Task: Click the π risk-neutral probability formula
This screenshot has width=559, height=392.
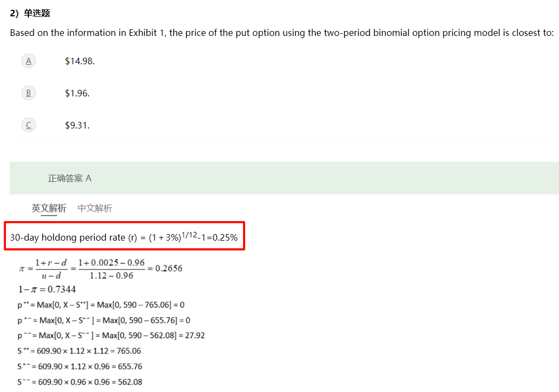Action: click(x=101, y=268)
